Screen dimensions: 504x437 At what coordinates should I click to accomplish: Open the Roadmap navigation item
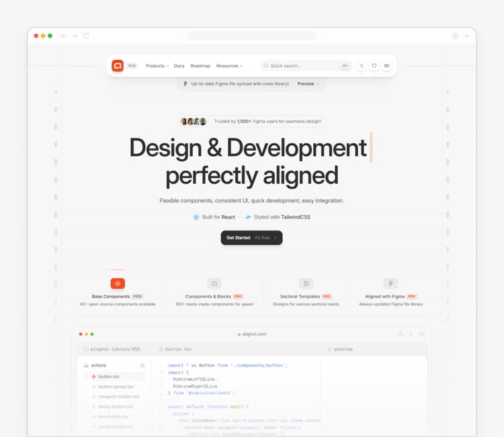pyautogui.click(x=200, y=66)
